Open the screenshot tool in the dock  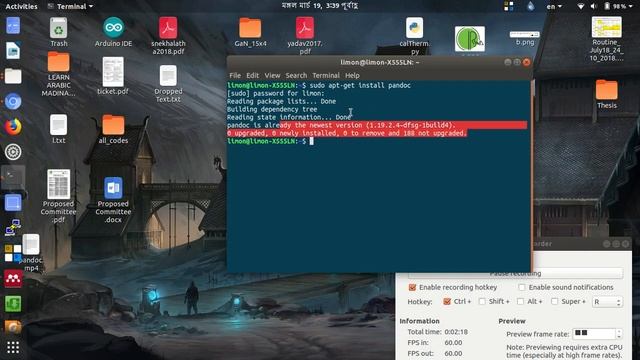coord(13,202)
